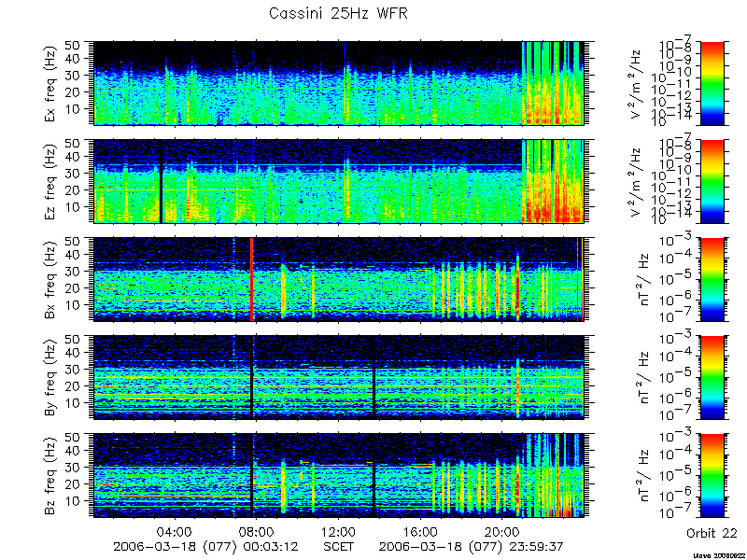
Task: Click the Bz colorbar nT²/Hz unit label
Action: 644,476
